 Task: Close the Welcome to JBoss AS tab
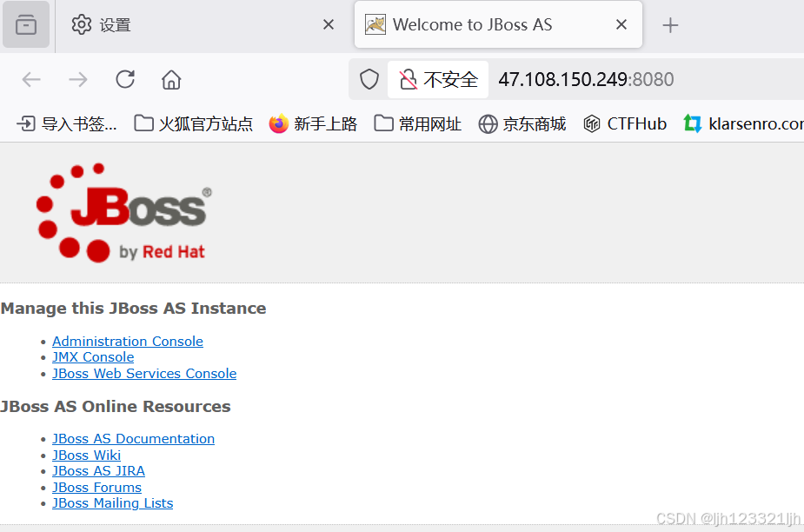(621, 24)
